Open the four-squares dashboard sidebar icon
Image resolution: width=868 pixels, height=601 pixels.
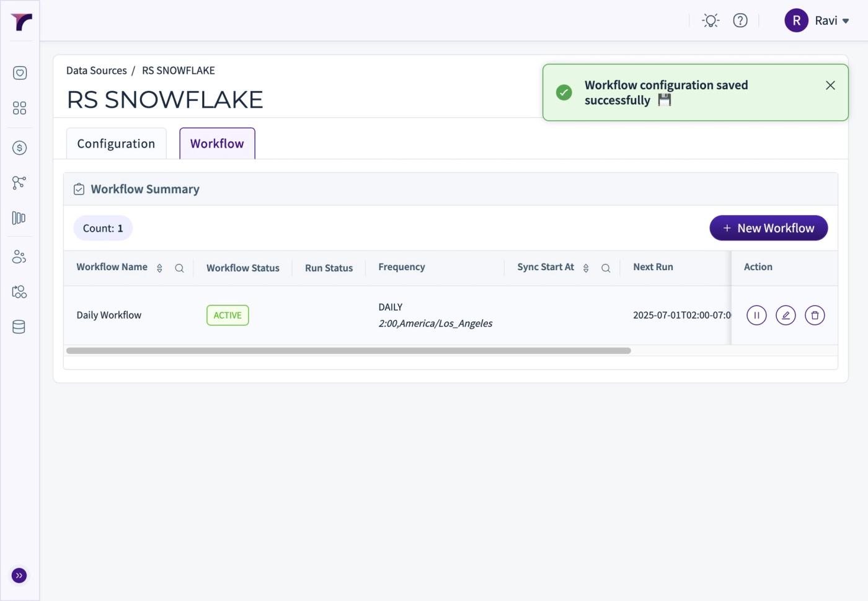pos(20,108)
